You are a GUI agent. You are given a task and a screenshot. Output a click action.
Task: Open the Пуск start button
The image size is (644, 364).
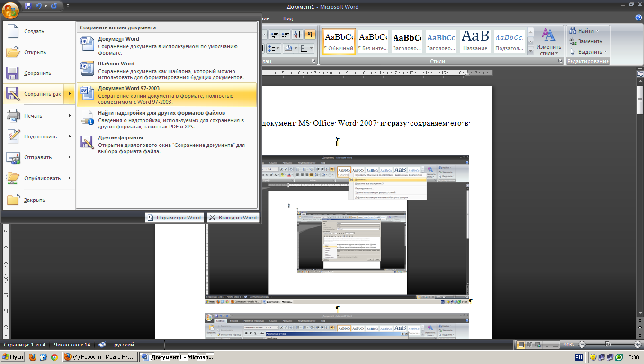click(x=13, y=357)
